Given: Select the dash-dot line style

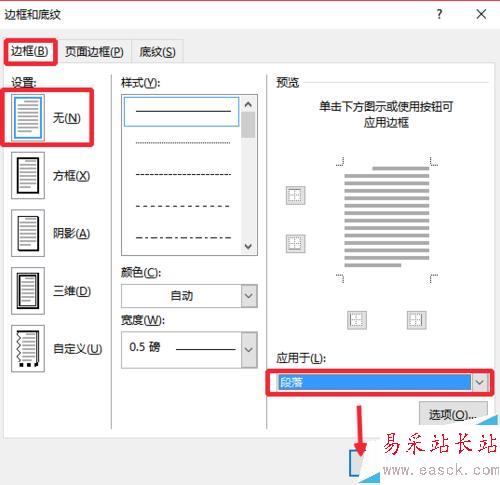Looking at the screenshot, I should 183,237.
